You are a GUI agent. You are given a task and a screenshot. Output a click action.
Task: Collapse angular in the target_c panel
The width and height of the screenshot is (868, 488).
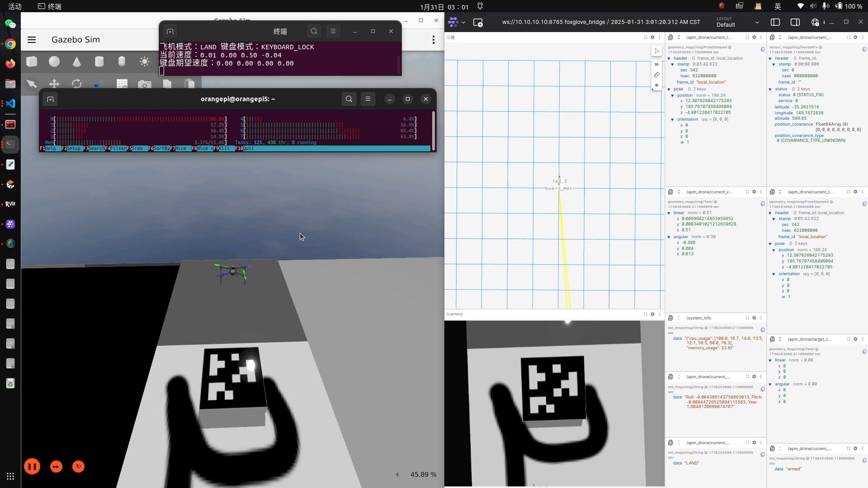[770, 384]
